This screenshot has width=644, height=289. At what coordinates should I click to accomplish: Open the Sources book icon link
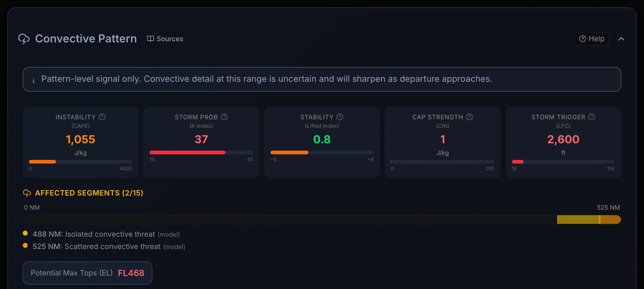pyautogui.click(x=165, y=39)
